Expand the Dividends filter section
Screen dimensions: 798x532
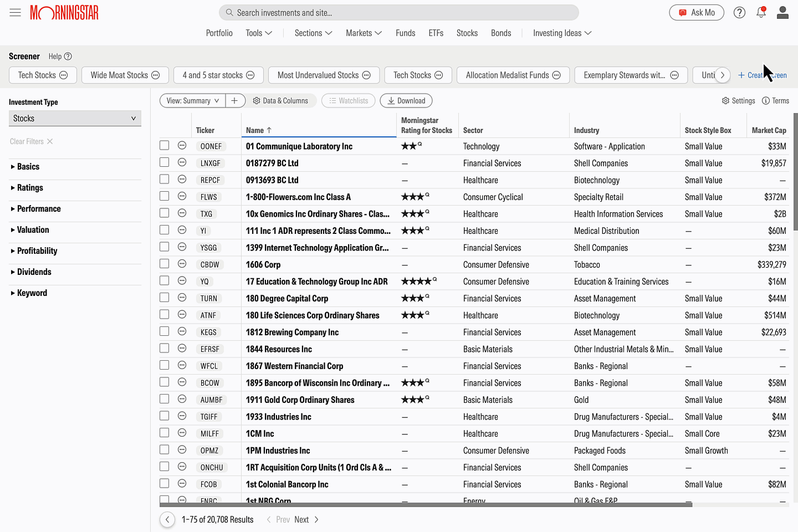[x=31, y=272]
